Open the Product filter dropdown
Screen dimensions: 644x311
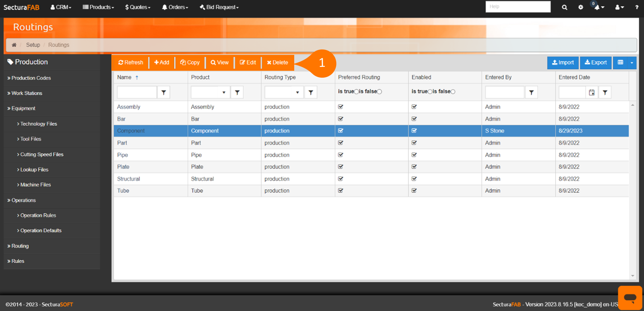[224, 93]
